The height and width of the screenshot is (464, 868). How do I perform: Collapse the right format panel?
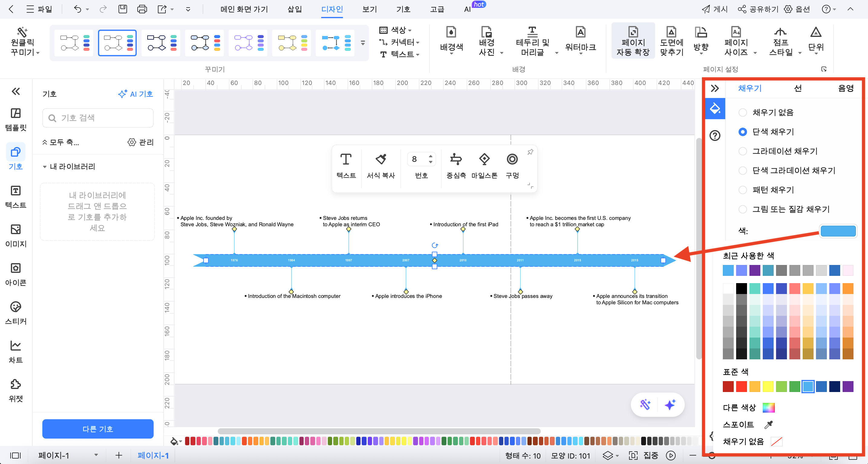tap(715, 89)
